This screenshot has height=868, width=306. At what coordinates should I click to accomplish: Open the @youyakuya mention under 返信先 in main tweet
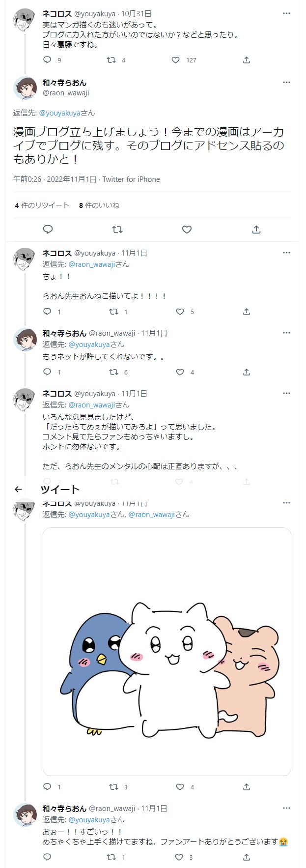pos(59,113)
